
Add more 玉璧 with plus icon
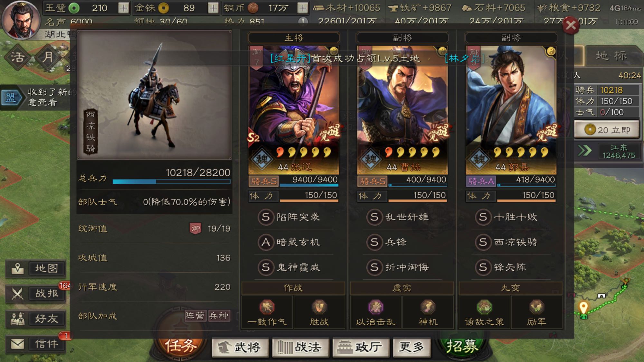tap(123, 8)
